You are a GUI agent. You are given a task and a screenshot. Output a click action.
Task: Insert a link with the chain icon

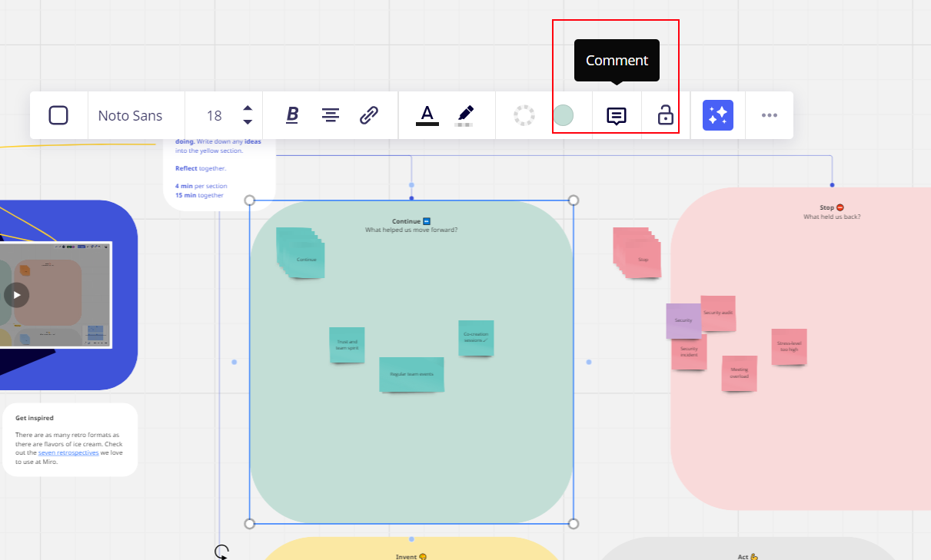point(369,115)
